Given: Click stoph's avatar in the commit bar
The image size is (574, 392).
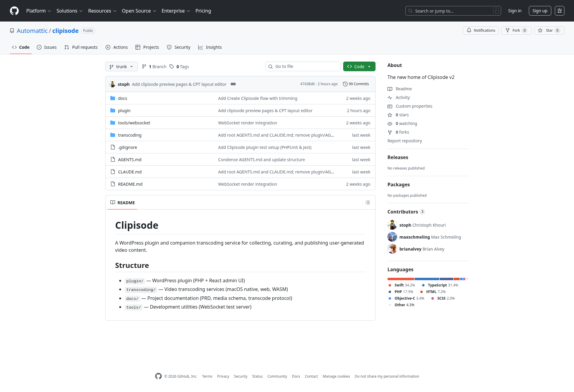Looking at the screenshot, I should pyautogui.click(x=112, y=84).
